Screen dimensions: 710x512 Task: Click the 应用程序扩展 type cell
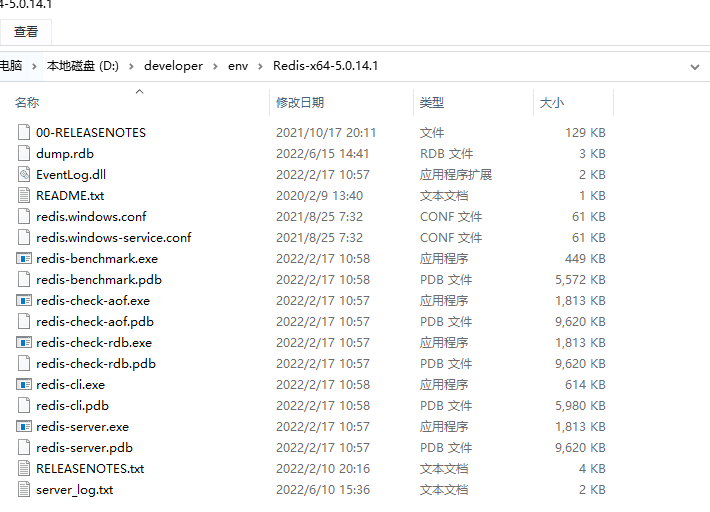click(456, 175)
